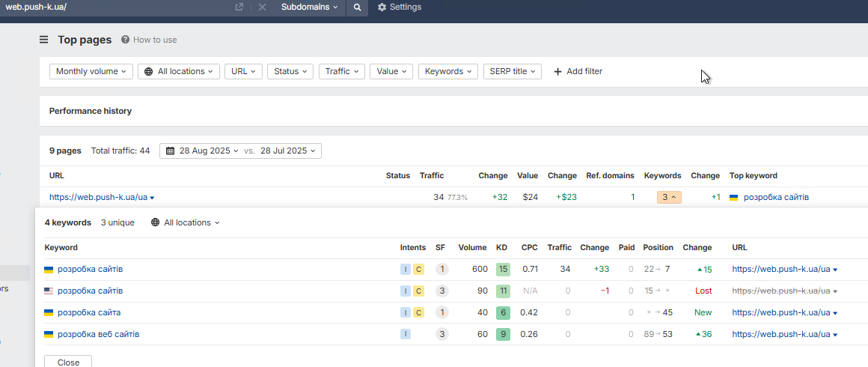Image resolution: width=868 pixels, height=367 pixels.
Task: Click Ukraine flag icon beside розробка сайта
Action: tap(49, 312)
